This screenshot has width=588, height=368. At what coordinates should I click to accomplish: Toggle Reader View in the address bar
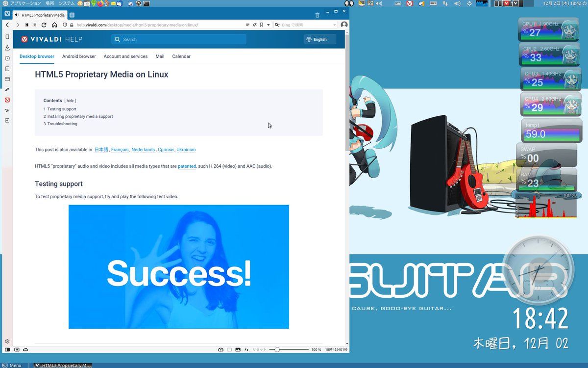pyautogui.click(x=247, y=25)
